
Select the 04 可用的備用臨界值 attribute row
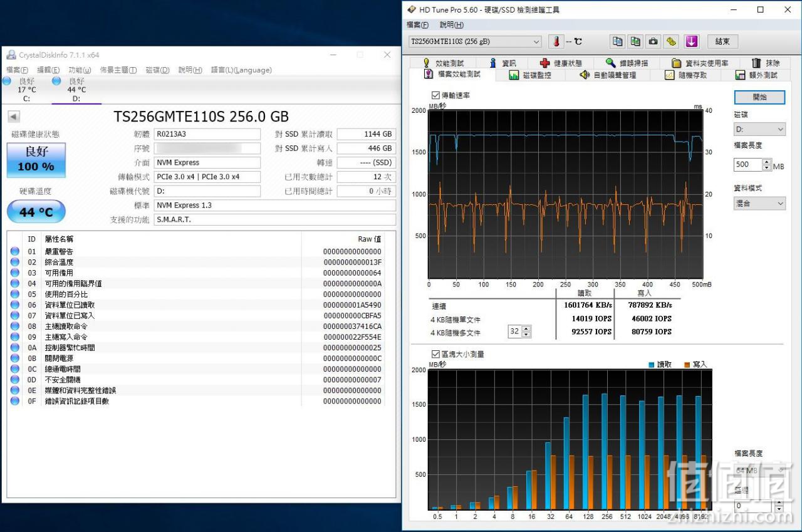196,284
